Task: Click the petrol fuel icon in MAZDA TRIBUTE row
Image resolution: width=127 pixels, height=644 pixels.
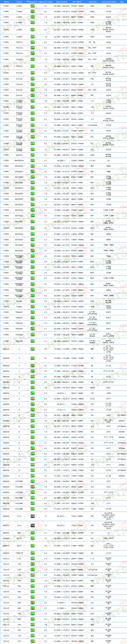Action: 33,553
